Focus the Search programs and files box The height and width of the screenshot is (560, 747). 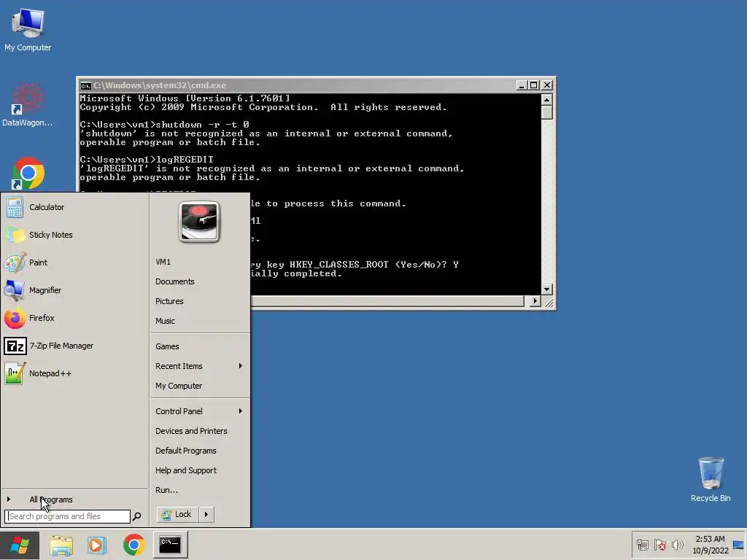(67, 516)
